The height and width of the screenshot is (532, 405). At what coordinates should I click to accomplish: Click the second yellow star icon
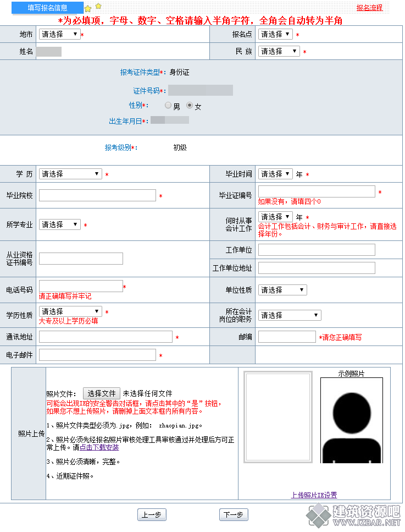[98, 6]
